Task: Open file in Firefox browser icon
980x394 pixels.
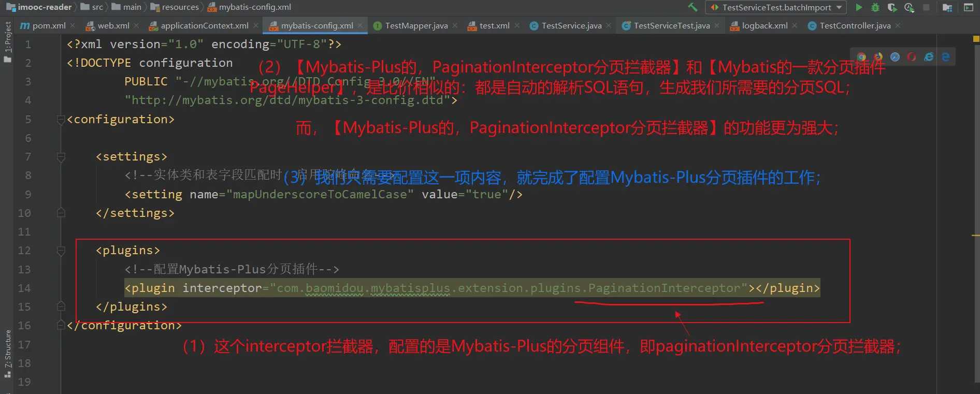Action: (x=878, y=57)
